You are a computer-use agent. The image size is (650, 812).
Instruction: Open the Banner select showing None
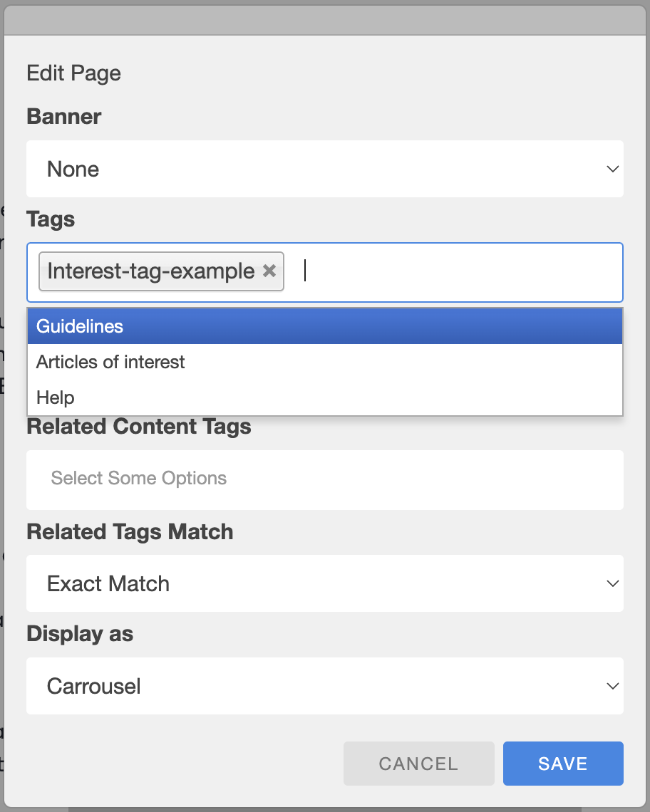[325, 169]
